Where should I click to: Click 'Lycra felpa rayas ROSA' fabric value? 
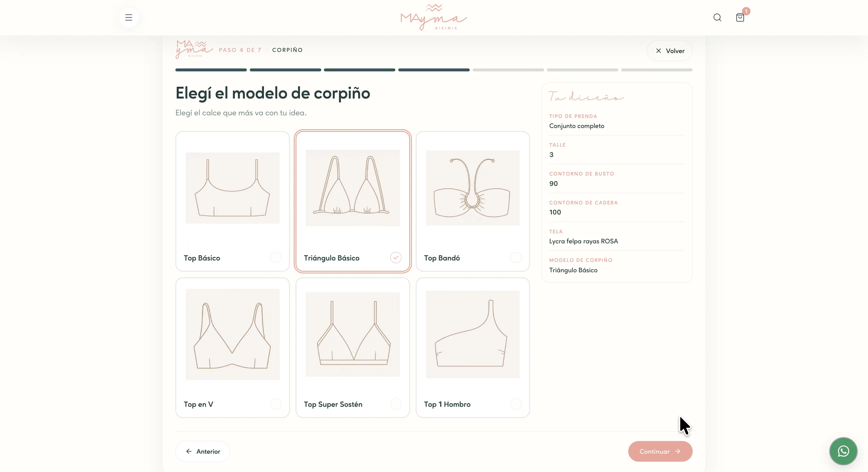pyautogui.click(x=583, y=241)
